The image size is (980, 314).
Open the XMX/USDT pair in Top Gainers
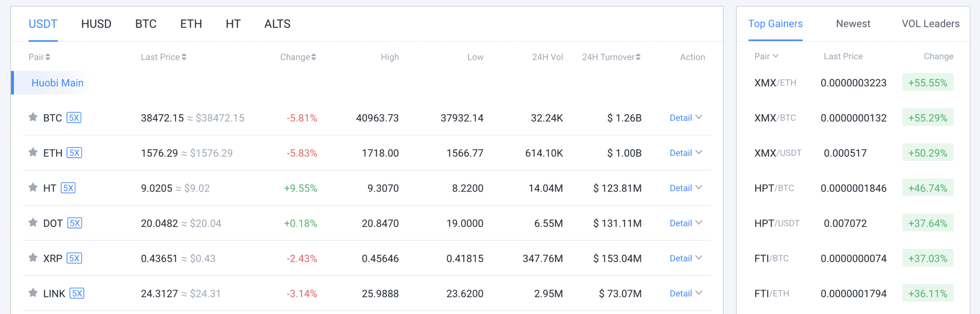click(778, 153)
